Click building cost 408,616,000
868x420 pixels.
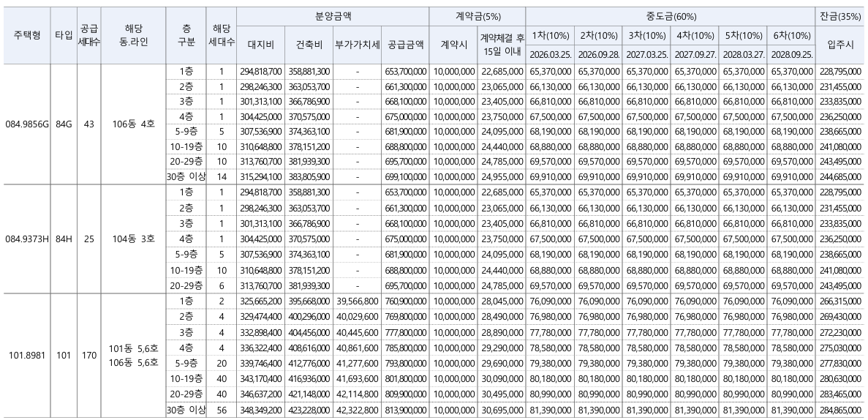pos(309,347)
